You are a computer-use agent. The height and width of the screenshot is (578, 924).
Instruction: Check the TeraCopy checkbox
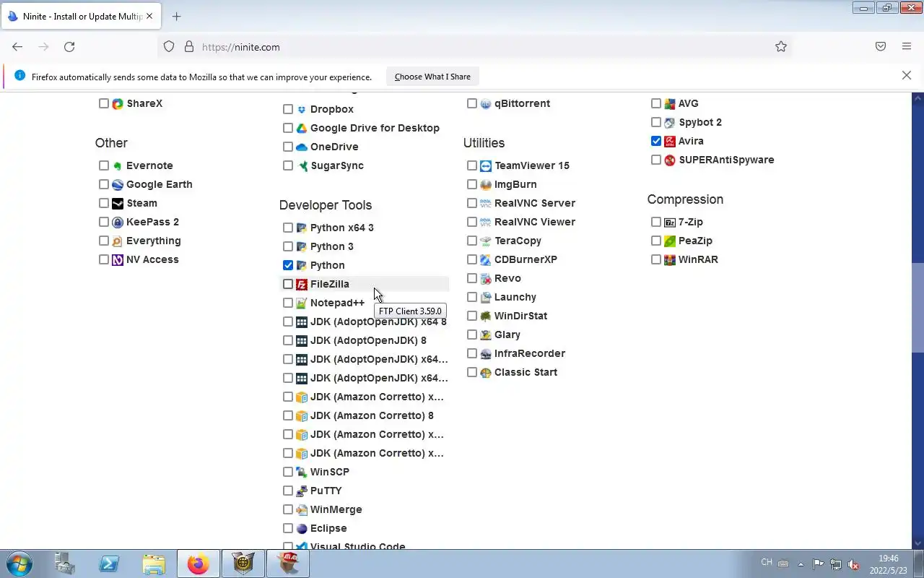coord(472,241)
